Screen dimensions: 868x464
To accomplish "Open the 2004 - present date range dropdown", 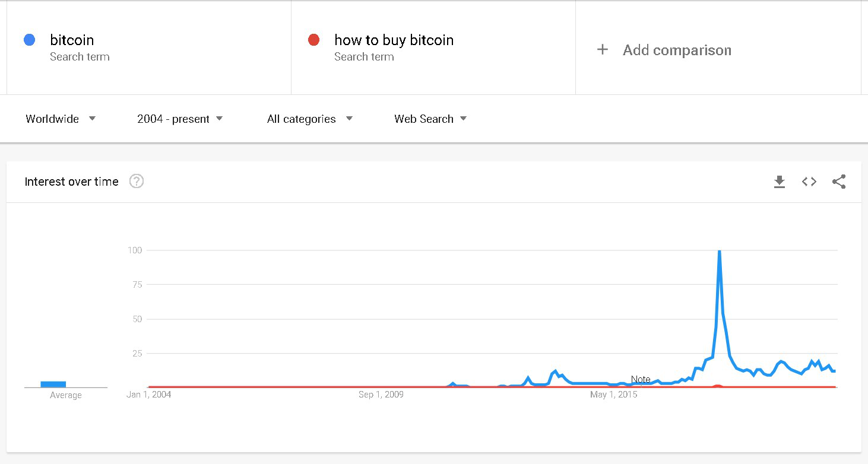I will (180, 119).
